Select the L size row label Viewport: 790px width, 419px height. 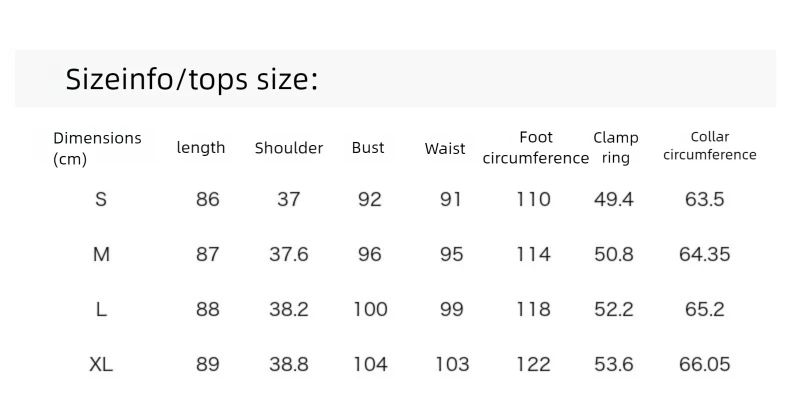point(101,309)
